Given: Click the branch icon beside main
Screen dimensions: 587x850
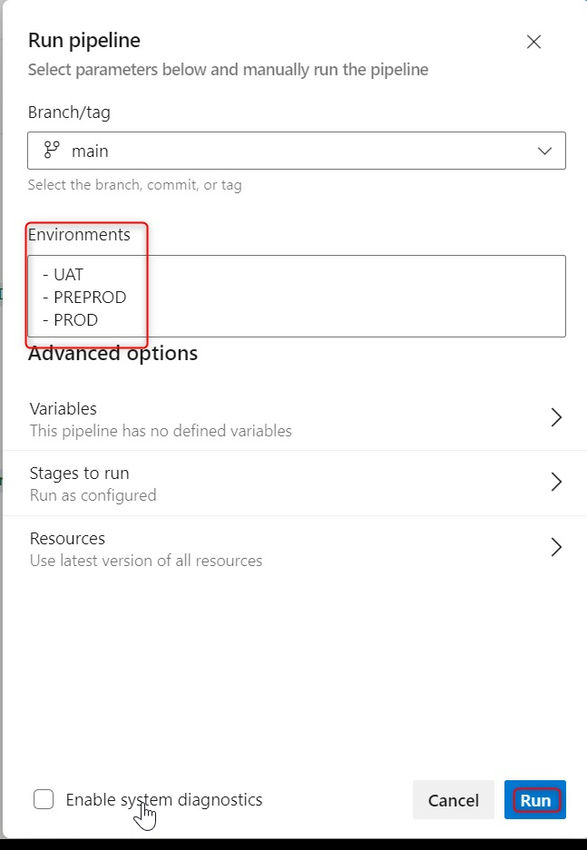Looking at the screenshot, I should pyautogui.click(x=51, y=150).
